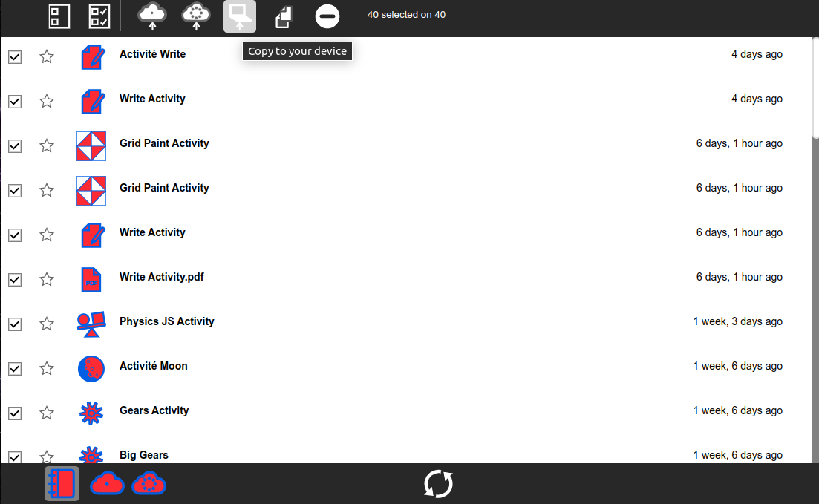The height and width of the screenshot is (504, 819).
Task: Click the Gears Activity gear icon
Action: (91, 413)
